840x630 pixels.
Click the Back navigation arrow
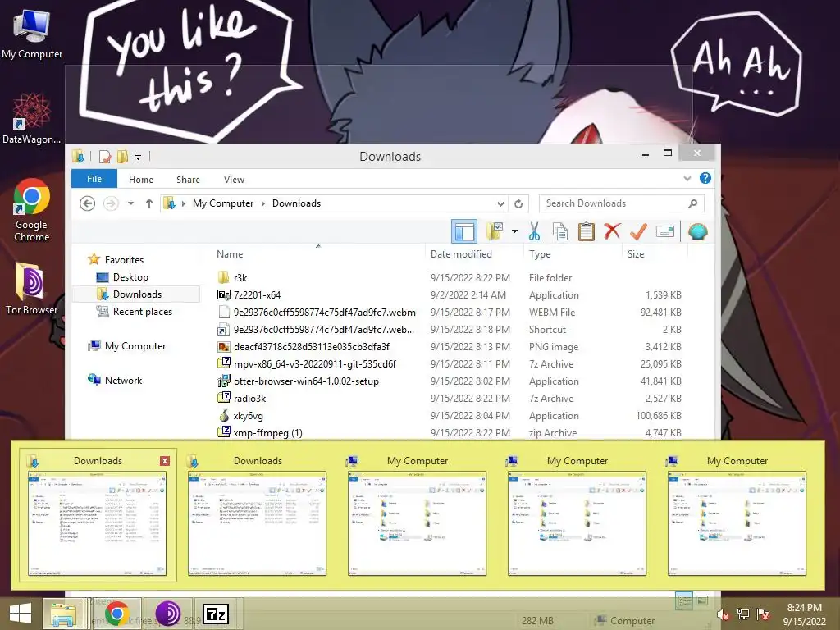tap(87, 203)
